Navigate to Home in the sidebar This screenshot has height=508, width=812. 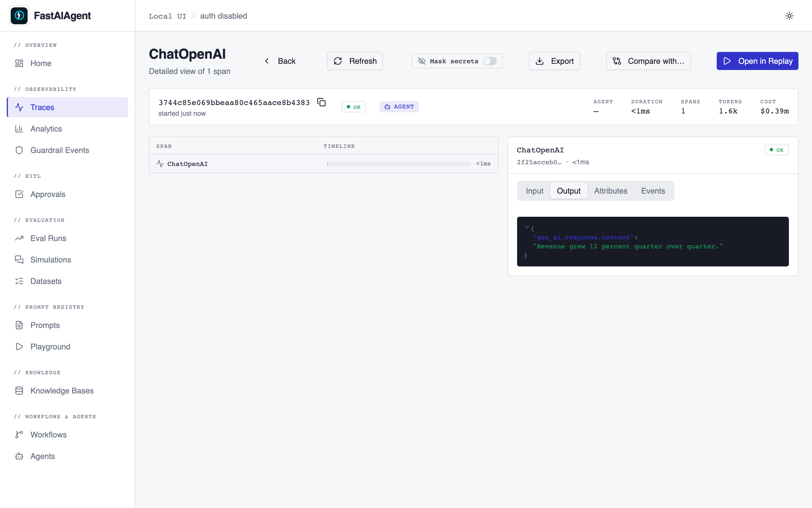click(67, 63)
